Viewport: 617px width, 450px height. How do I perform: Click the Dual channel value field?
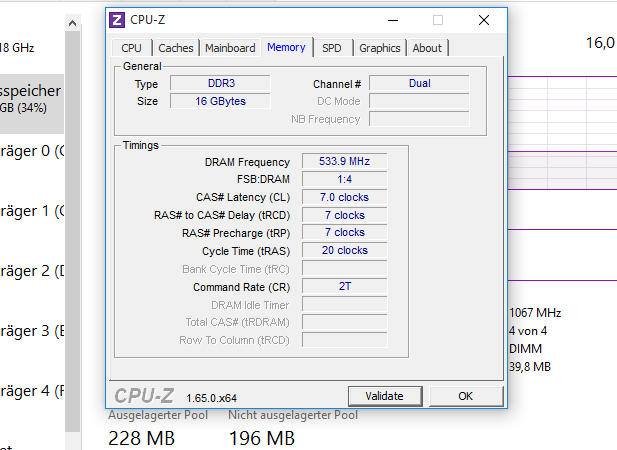[419, 83]
